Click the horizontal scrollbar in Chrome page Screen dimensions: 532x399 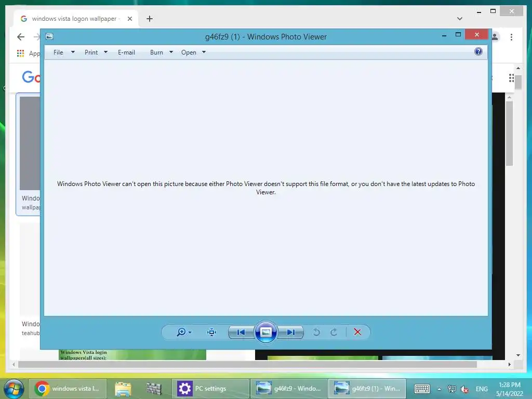[247, 364]
